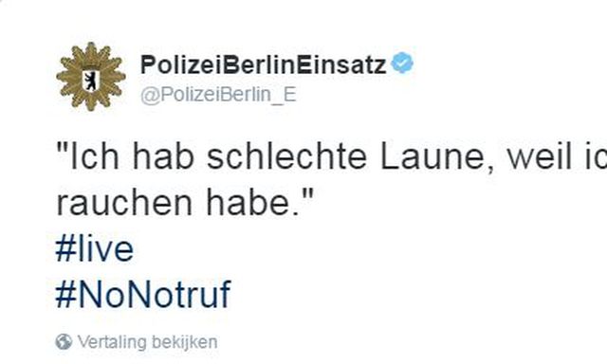Click the globe icon beside Vertaling bekijken
607x364 pixels.
pos(64,342)
